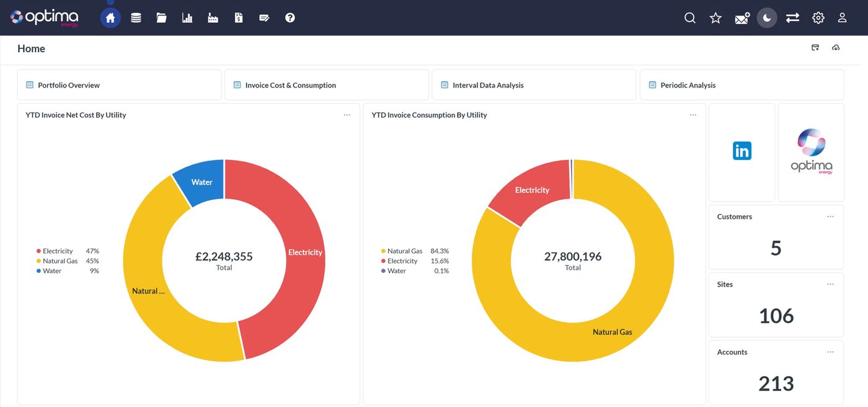Screen dimensions: 868x407
Task: Open the Interval Data Analysis link
Action: coord(534,85)
